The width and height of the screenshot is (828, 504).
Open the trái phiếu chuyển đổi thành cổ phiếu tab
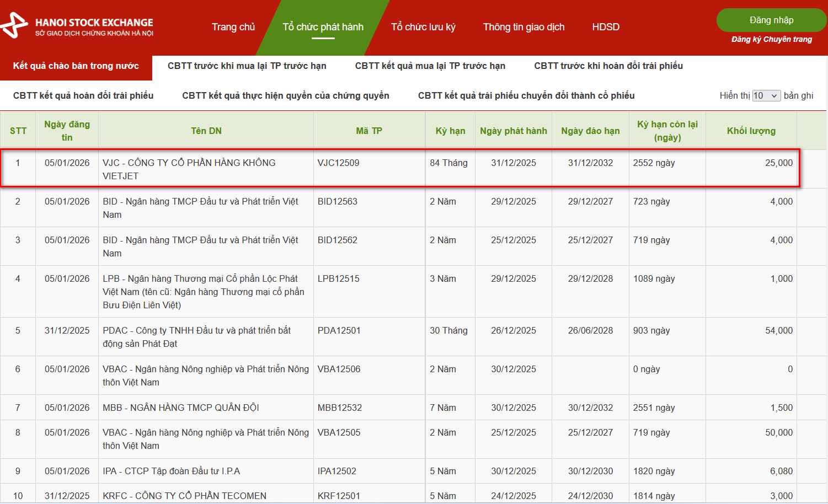pyautogui.click(x=526, y=96)
